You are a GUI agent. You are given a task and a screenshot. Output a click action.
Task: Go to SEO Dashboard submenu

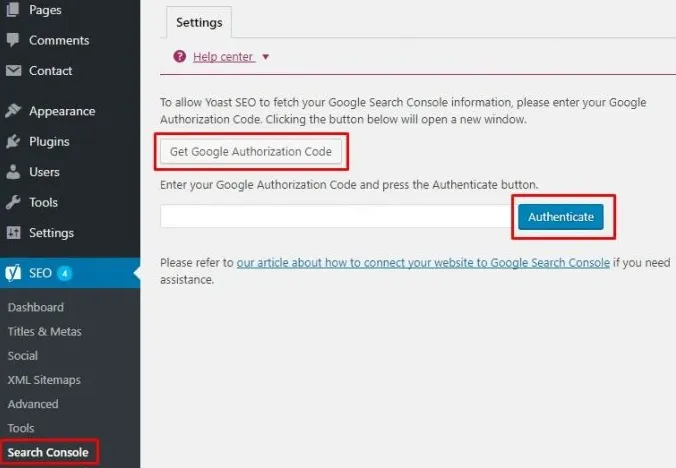36,307
